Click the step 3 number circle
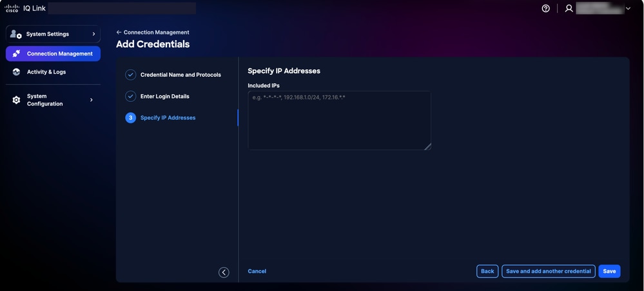The height and width of the screenshot is (291, 644). [131, 117]
